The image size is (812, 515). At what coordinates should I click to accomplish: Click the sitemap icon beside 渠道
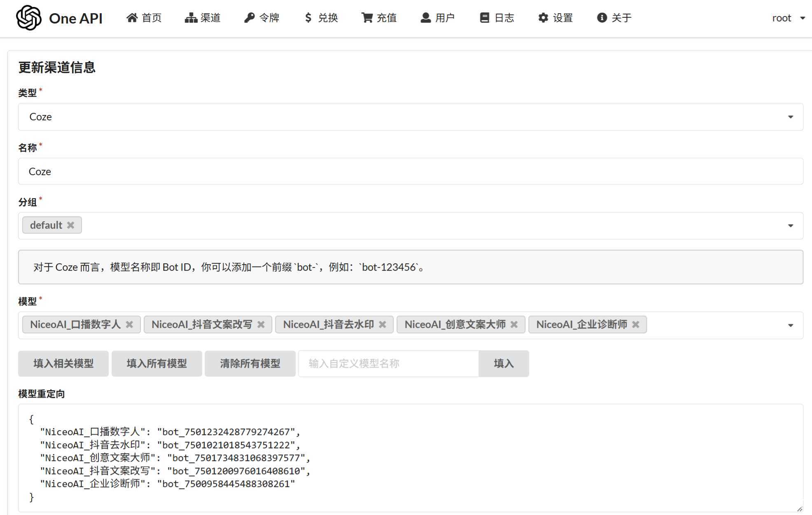point(191,18)
